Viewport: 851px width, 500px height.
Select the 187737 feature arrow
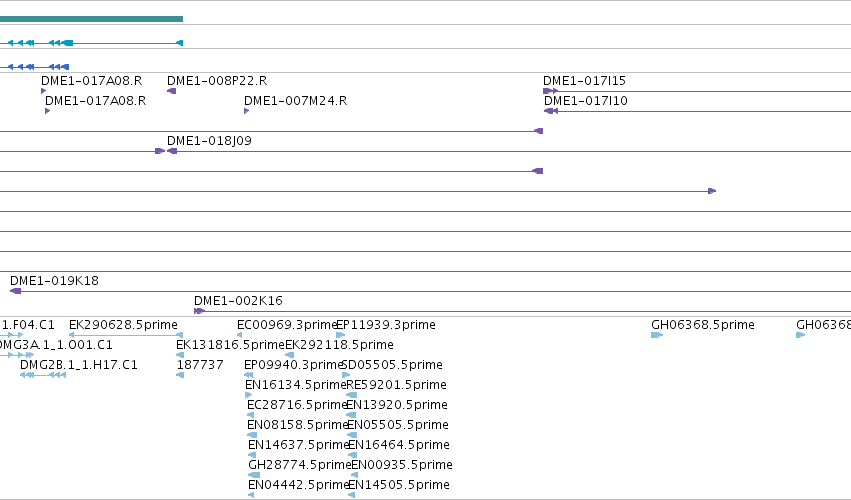tap(180, 375)
